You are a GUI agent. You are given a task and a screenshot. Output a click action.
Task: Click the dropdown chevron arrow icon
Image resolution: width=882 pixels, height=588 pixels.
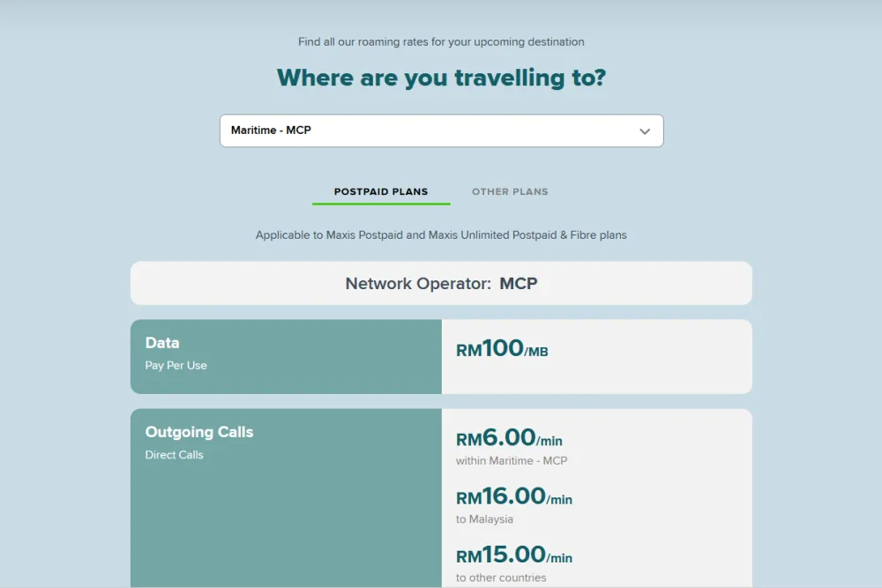pos(645,131)
